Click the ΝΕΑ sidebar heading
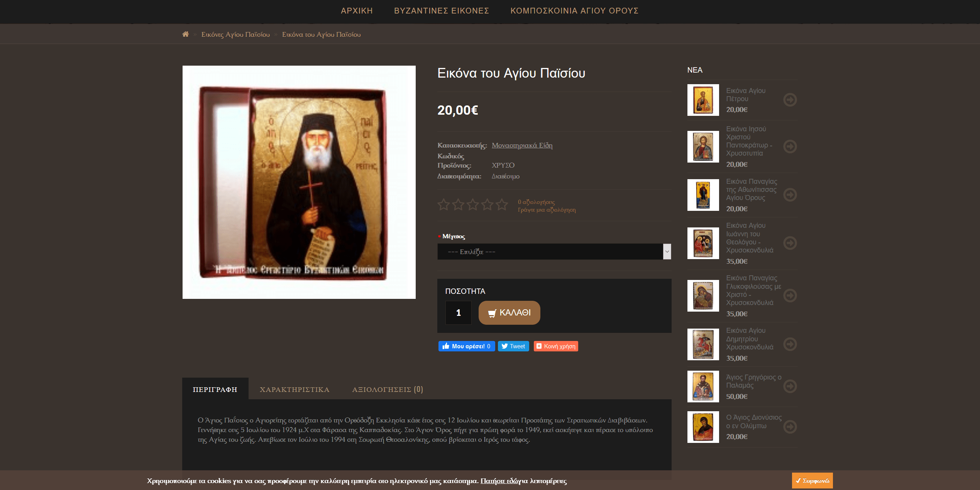 (x=695, y=70)
